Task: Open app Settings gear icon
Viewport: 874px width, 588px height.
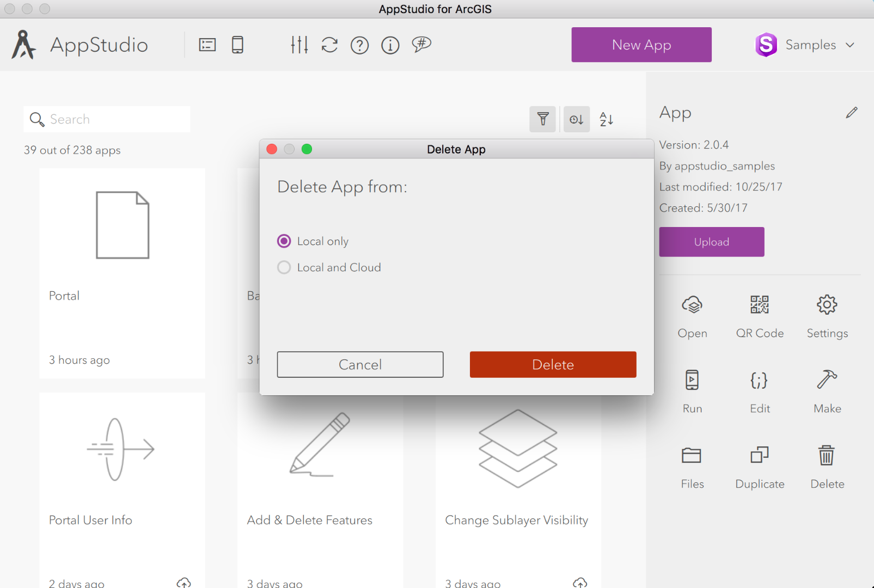Action: tap(827, 305)
